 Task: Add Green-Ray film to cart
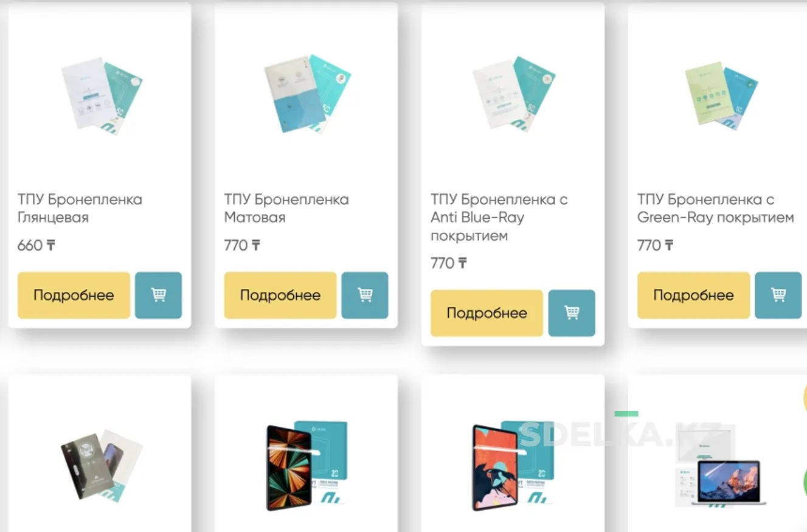click(778, 295)
